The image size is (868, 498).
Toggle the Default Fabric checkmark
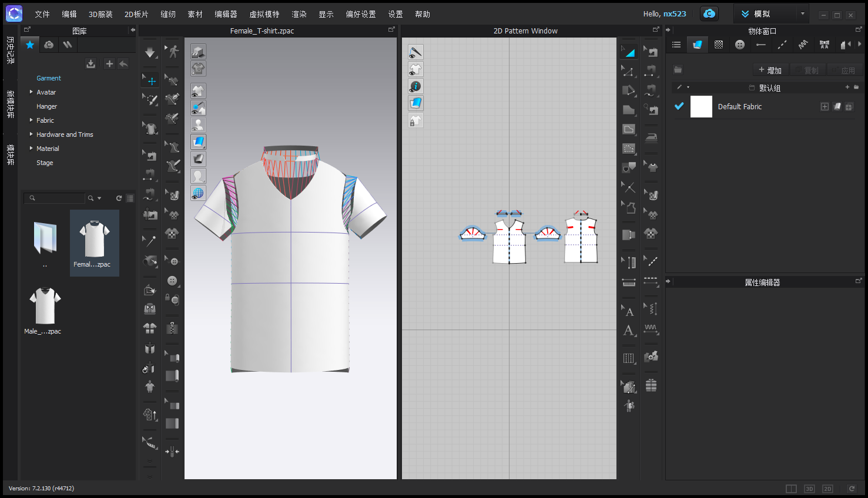click(x=679, y=106)
